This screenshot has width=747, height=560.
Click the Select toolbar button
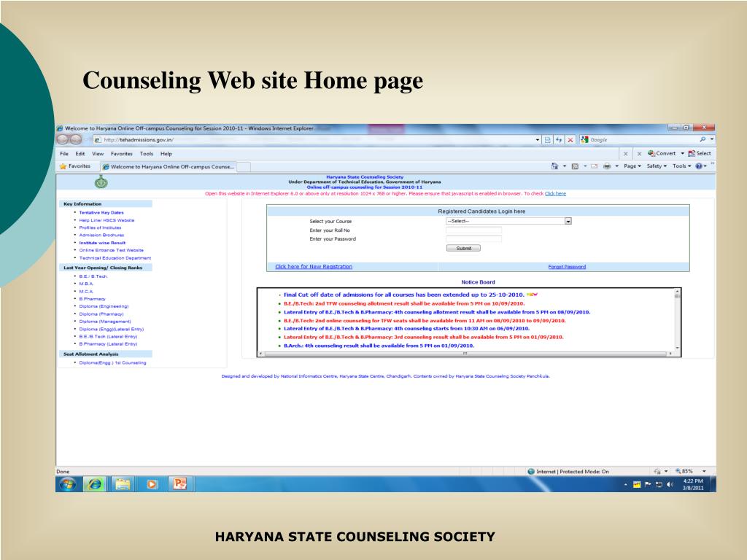(x=700, y=153)
